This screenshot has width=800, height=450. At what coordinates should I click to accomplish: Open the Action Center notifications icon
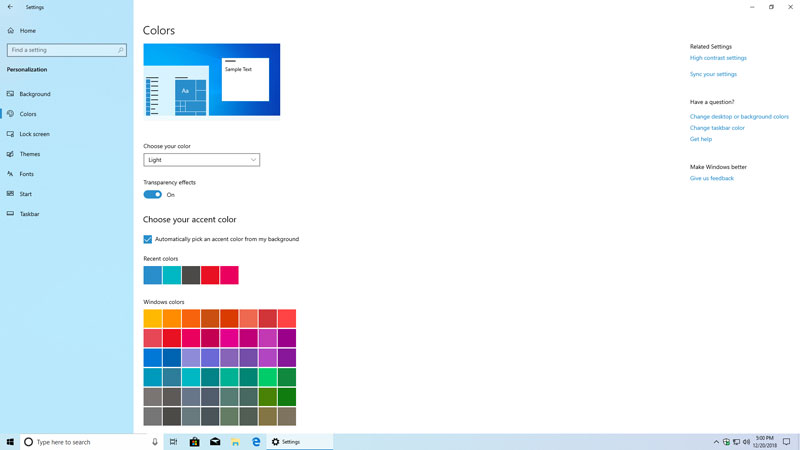pos(787,442)
